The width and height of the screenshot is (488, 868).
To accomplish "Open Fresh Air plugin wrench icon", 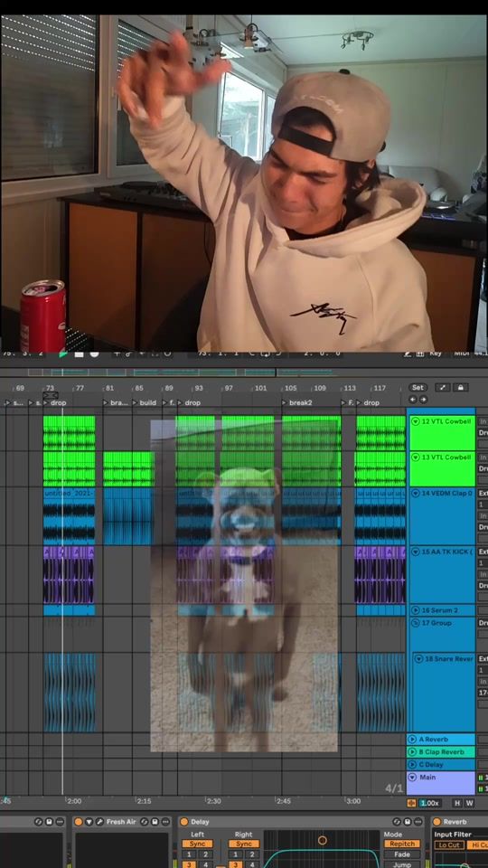I will pyautogui.click(x=99, y=822).
